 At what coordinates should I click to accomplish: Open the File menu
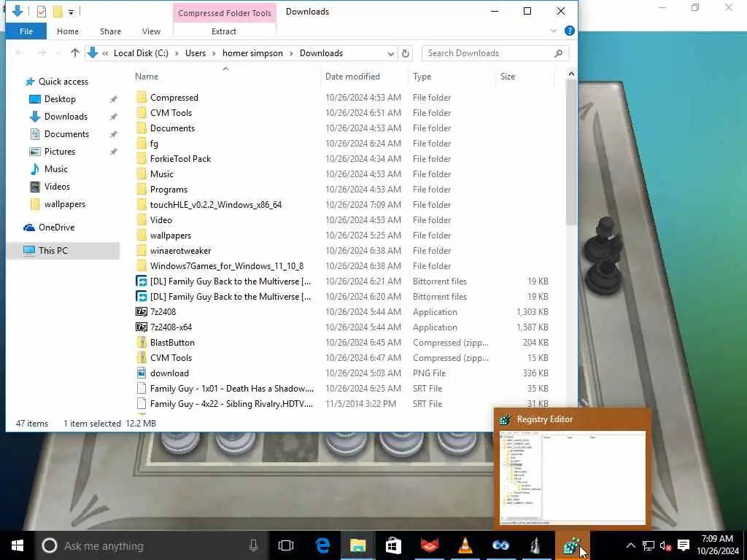click(x=26, y=31)
